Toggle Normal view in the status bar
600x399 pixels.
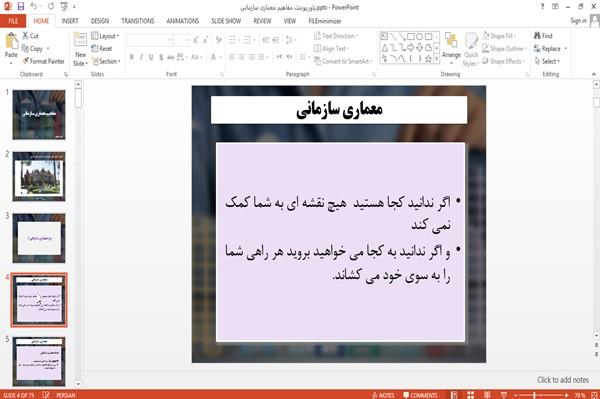pos(454,395)
